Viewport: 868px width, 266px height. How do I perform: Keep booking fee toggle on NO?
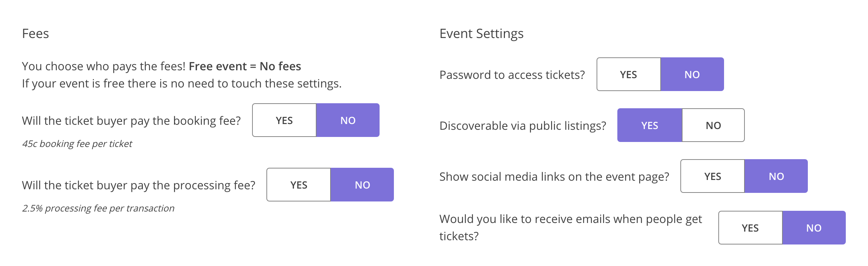[347, 120]
